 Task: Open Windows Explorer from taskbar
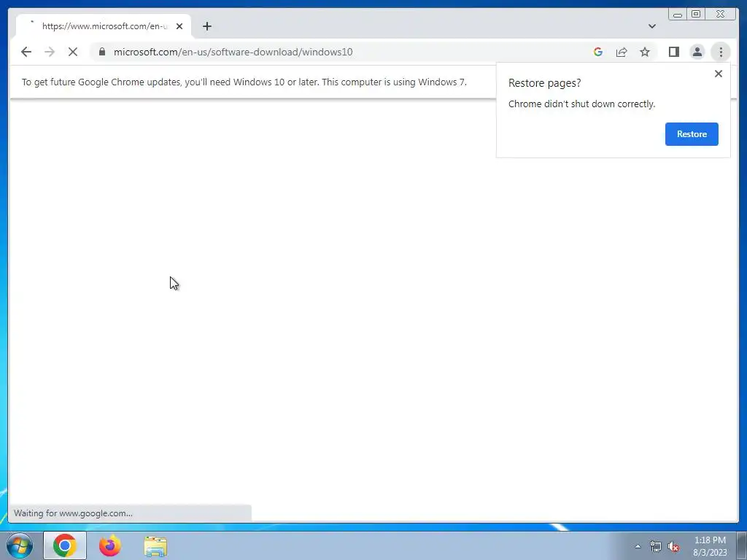tap(155, 546)
